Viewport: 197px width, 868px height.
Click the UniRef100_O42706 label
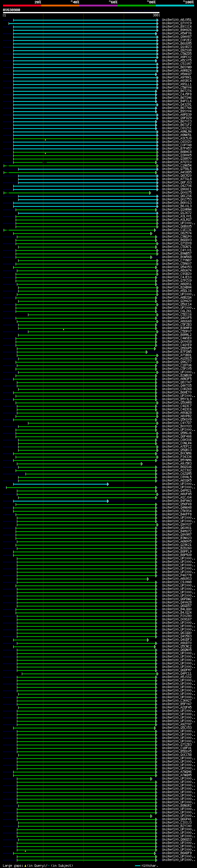point(176,186)
